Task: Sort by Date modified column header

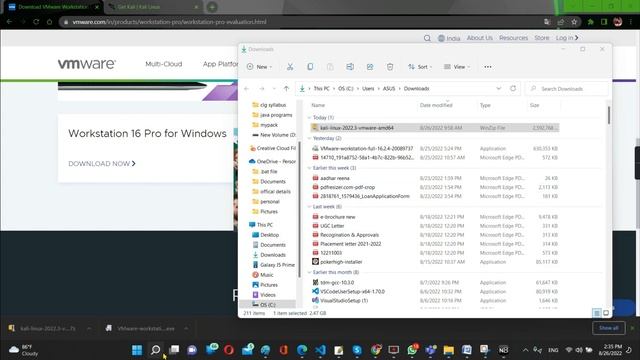Action: [436, 105]
